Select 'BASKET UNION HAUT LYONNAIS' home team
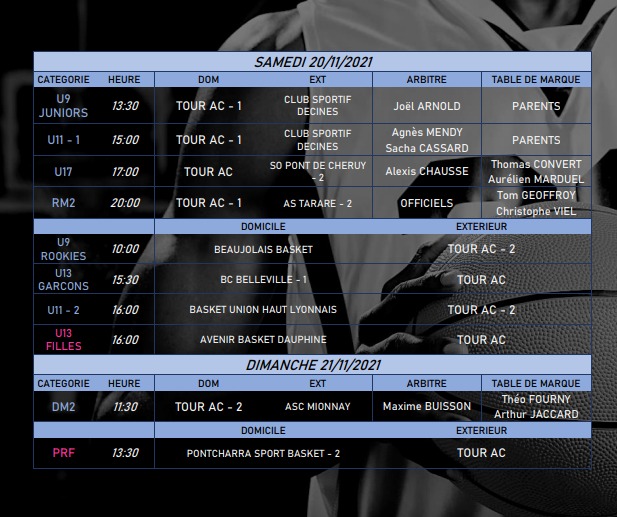617x517 pixels. click(x=263, y=310)
